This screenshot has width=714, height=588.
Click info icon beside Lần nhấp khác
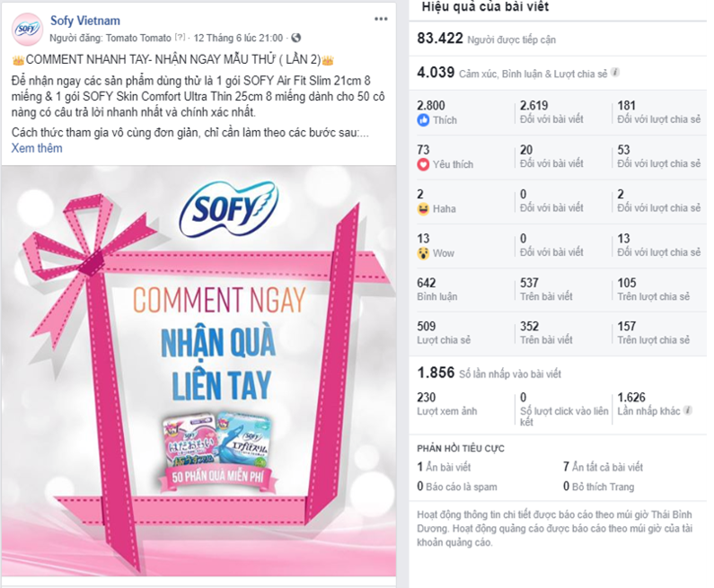(x=688, y=410)
